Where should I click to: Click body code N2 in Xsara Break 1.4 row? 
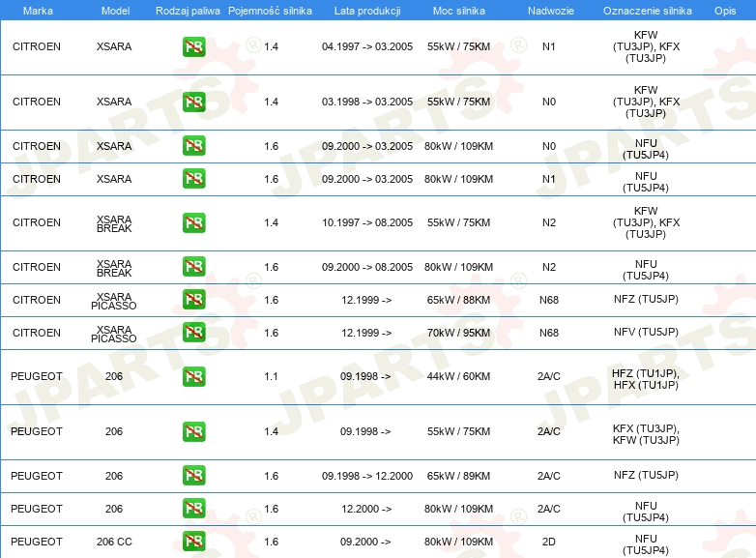(x=549, y=222)
